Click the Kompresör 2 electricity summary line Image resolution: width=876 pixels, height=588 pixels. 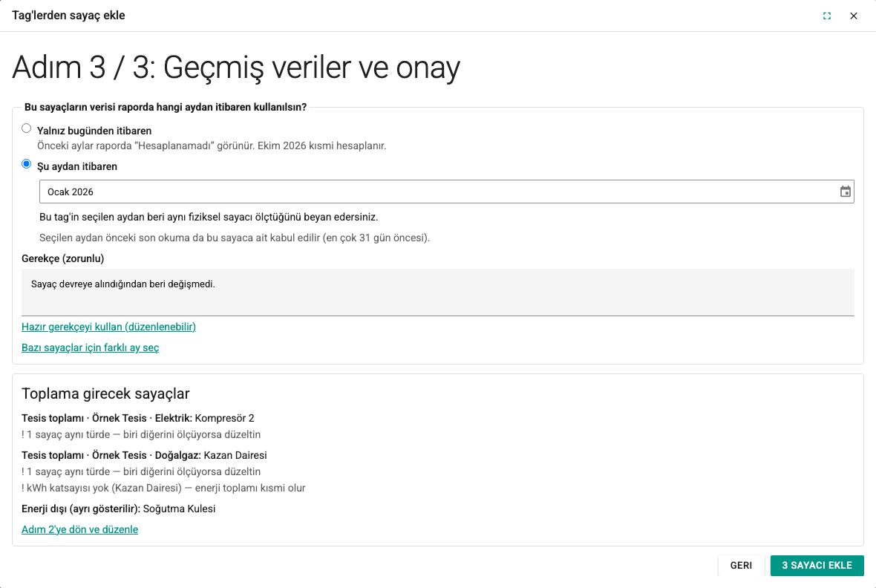[x=138, y=418]
